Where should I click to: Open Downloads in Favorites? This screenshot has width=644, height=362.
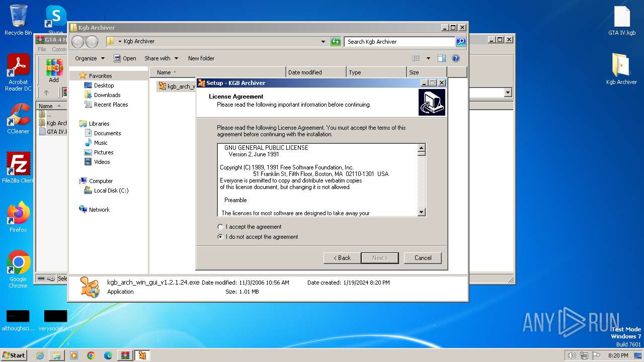click(107, 95)
